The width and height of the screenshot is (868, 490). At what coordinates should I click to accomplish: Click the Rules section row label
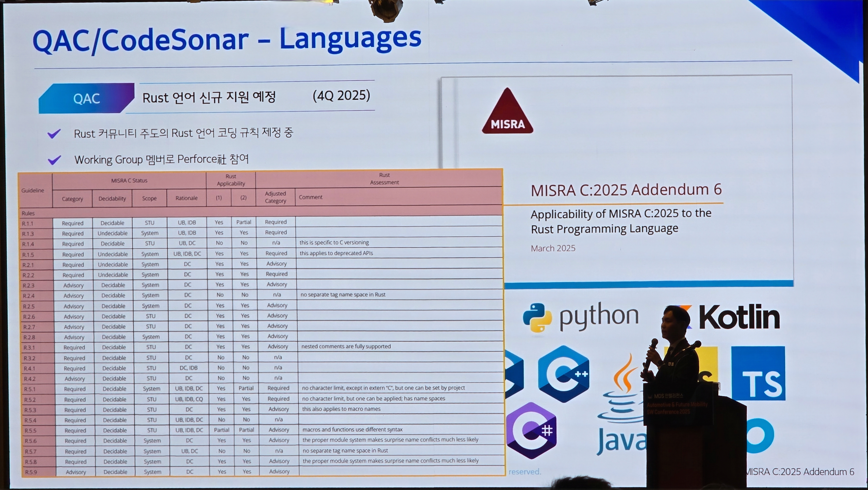coord(28,213)
